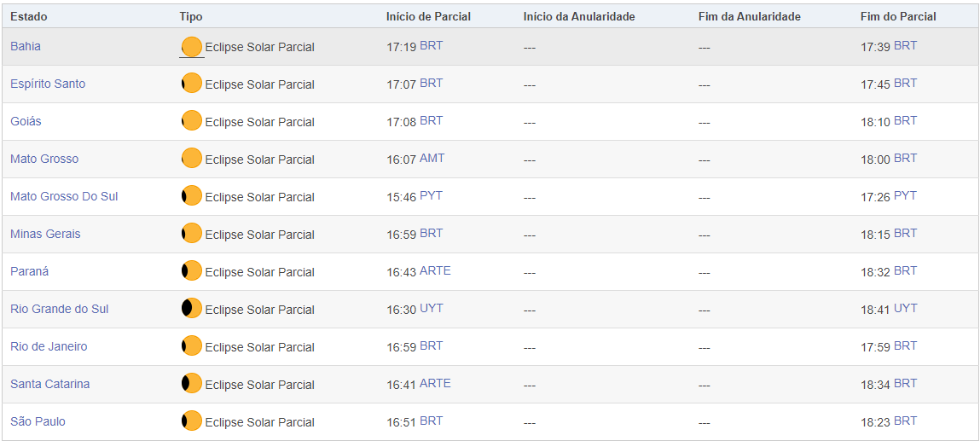Click the ARTE timezone in the Paraná row
980x441 pixels.
pos(435,270)
